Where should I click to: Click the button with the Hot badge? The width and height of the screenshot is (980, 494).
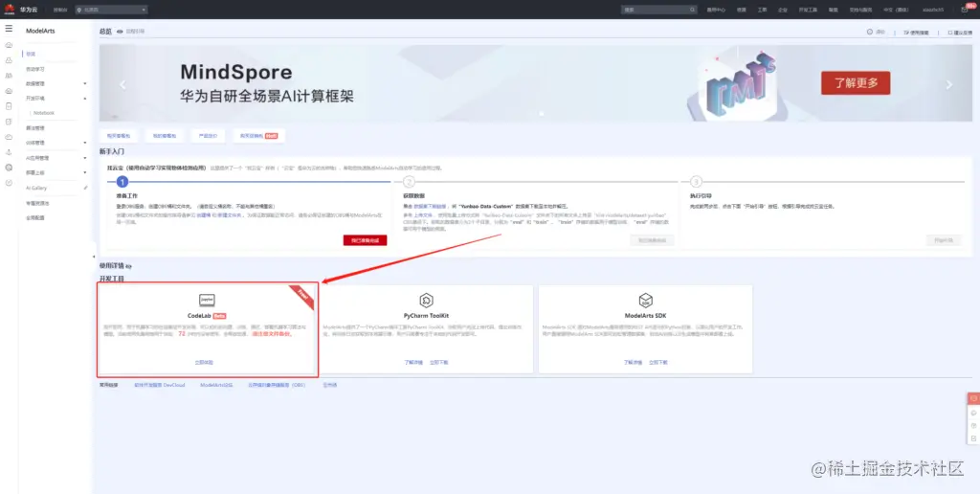coord(258,136)
